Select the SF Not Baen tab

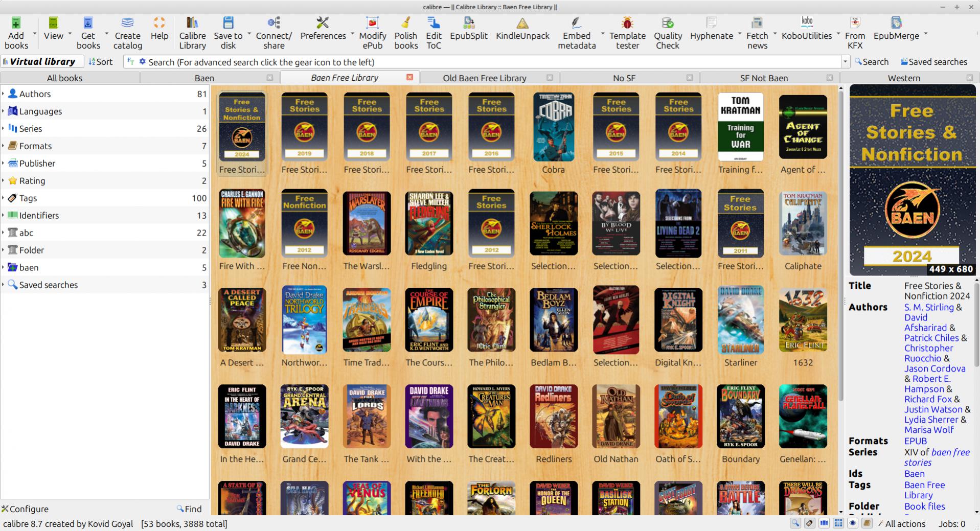click(x=764, y=78)
